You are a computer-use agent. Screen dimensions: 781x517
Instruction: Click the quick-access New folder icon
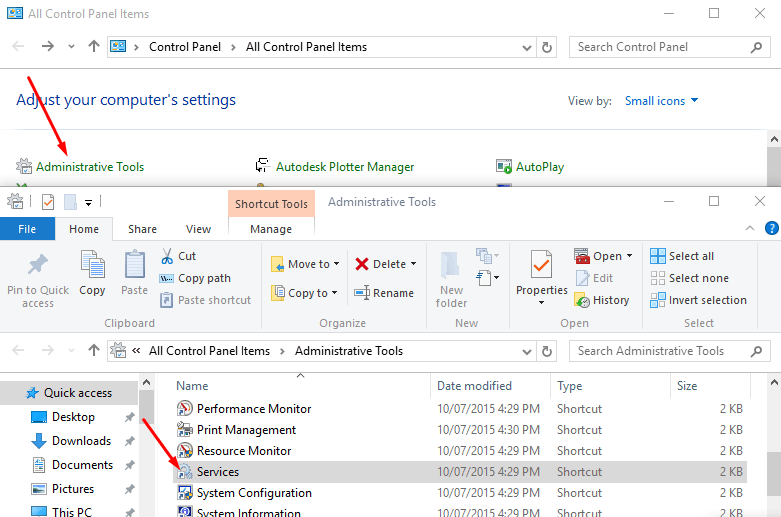tap(70, 202)
